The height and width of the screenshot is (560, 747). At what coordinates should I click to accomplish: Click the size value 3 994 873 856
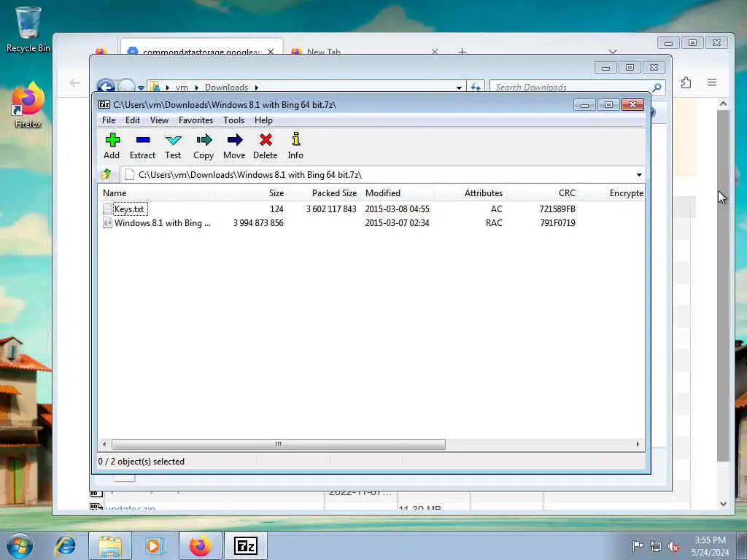(x=258, y=223)
